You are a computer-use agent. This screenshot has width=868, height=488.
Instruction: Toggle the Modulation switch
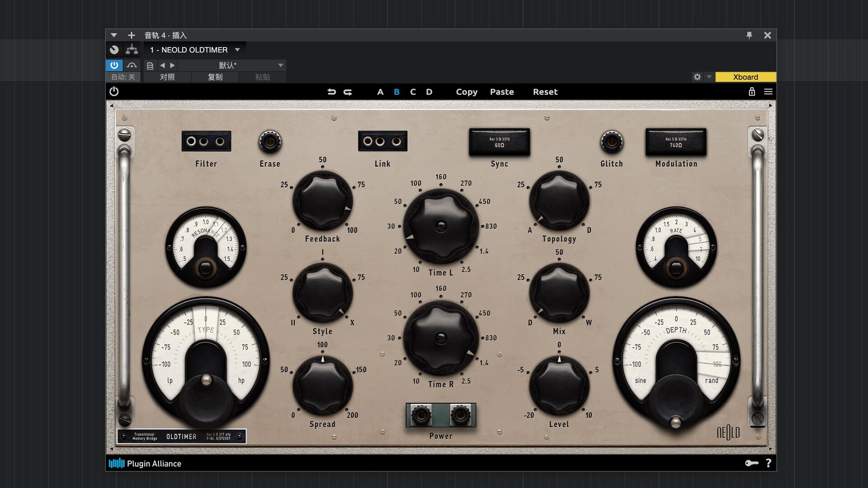[676, 142]
